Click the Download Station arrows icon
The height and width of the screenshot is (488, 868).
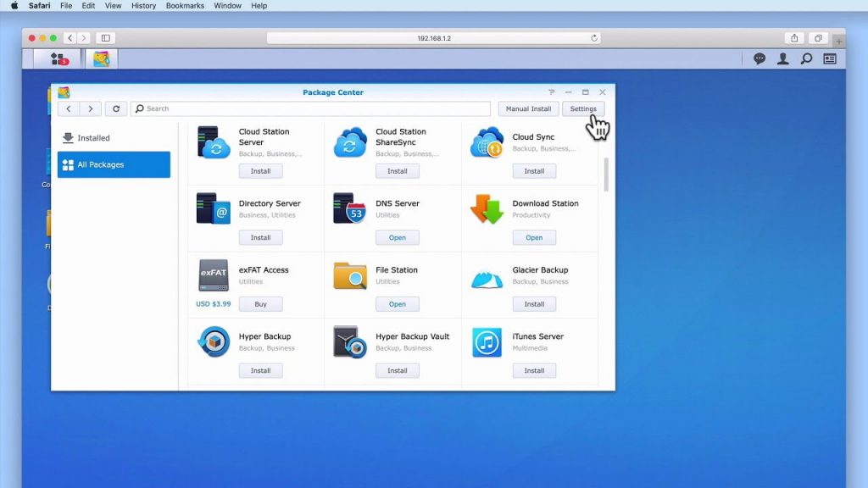[487, 208]
